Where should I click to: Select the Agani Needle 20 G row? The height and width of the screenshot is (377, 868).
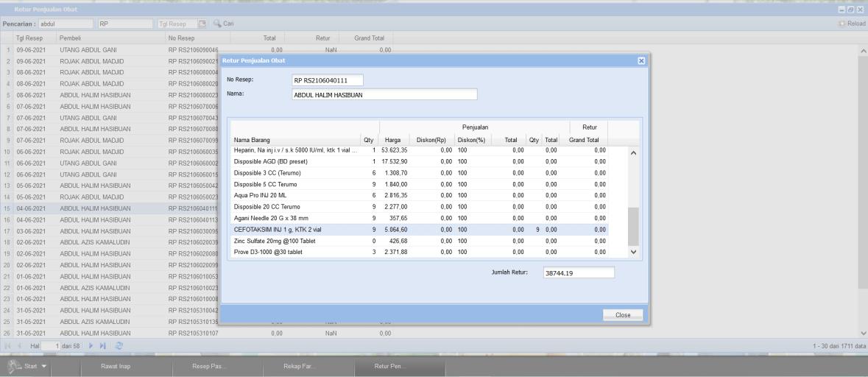point(420,218)
